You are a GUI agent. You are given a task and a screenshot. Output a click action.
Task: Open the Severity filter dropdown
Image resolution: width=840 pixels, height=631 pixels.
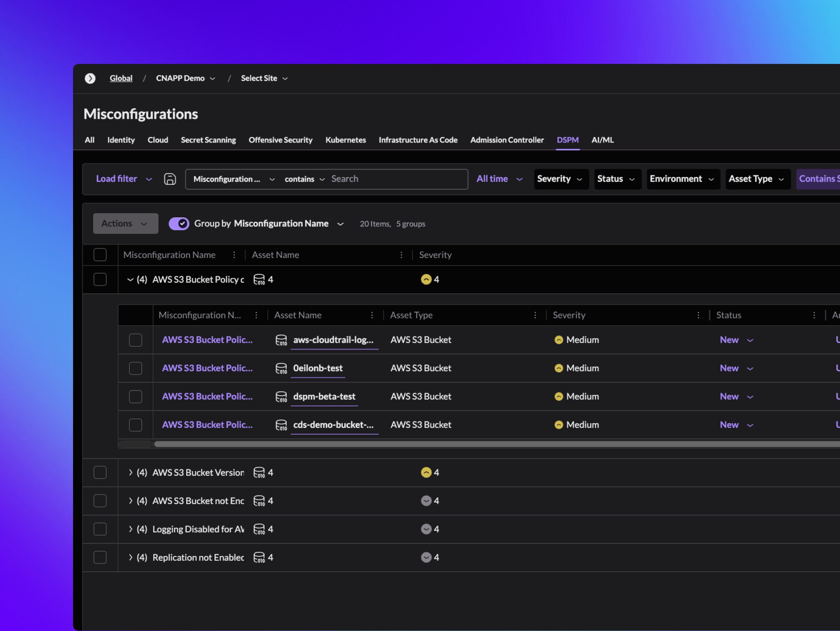click(x=561, y=179)
